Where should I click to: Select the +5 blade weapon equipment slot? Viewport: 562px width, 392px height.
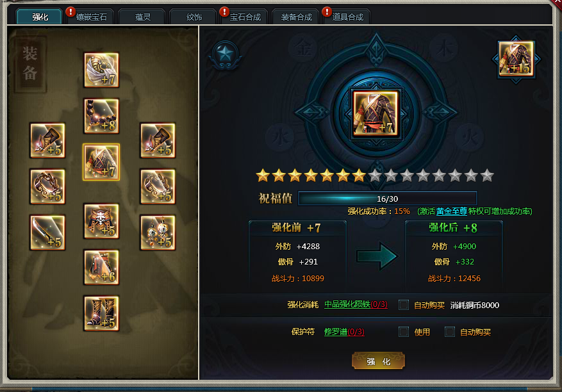point(47,233)
